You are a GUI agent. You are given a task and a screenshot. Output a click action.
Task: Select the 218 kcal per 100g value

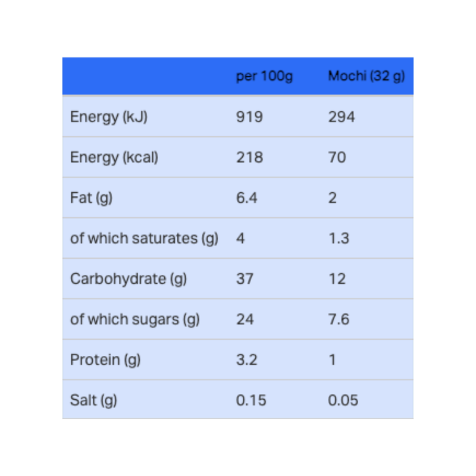coord(249,157)
